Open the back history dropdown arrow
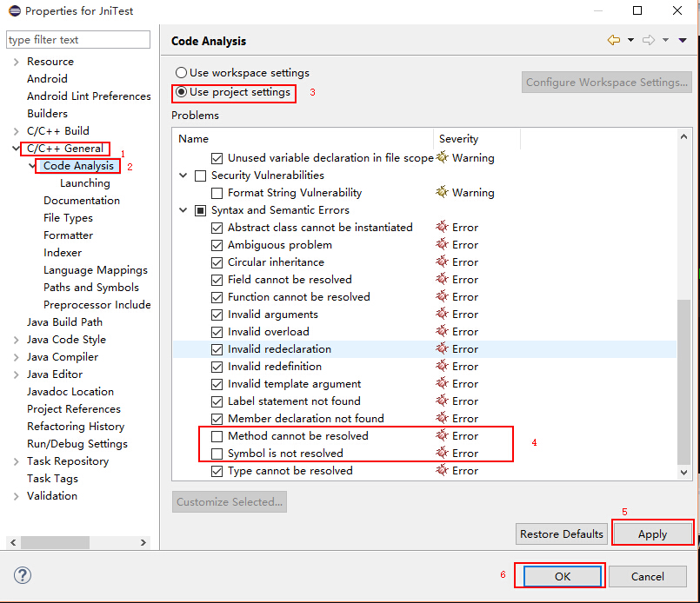Viewport: 700px width, 603px height. pyautogui.click(x=630, y=40)
